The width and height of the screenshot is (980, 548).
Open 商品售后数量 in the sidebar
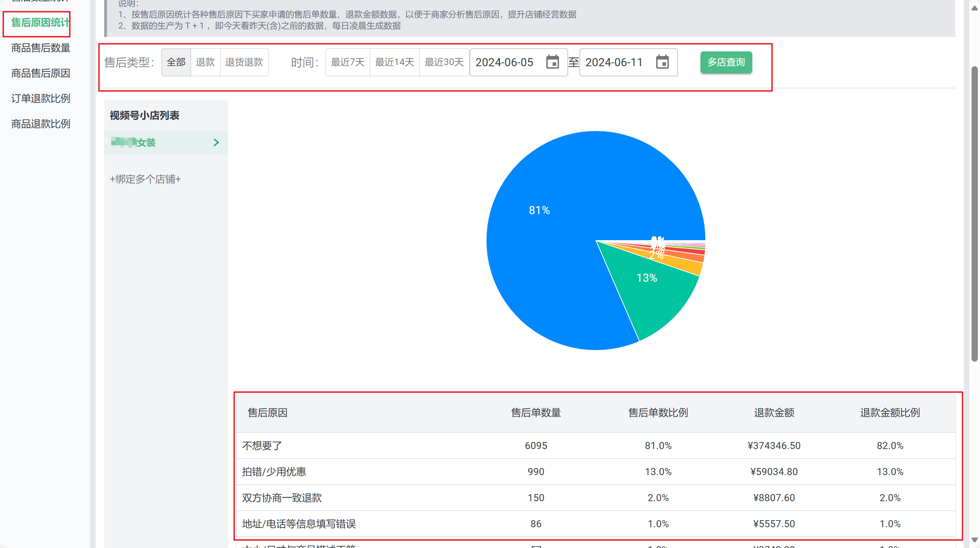(x=41, y=48)
